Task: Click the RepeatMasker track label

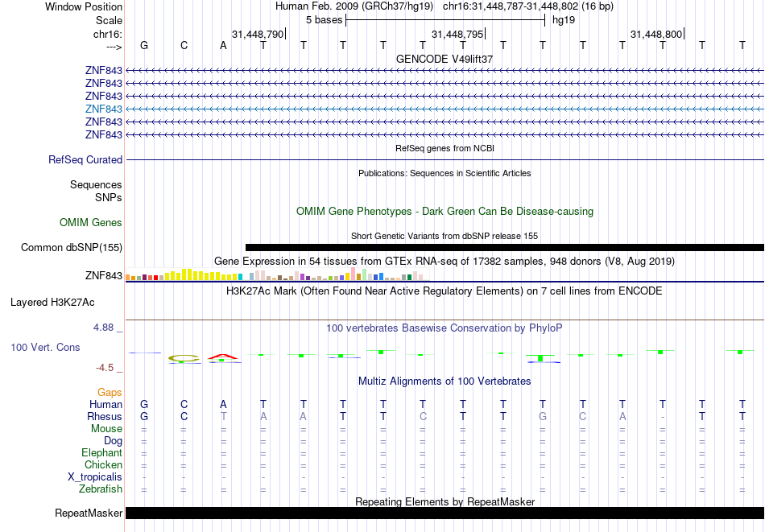Action: [x=89, y=513]
